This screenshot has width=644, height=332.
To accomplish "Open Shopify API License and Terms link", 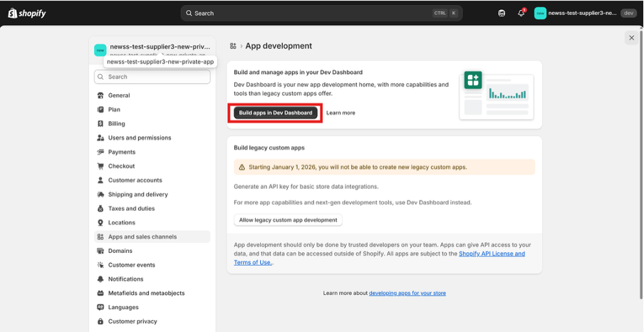I will [x=492, y=254].
